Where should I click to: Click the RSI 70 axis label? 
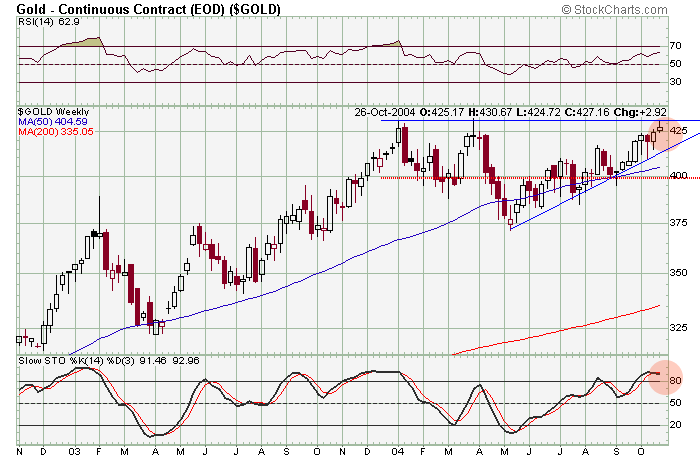pos(675,46)
